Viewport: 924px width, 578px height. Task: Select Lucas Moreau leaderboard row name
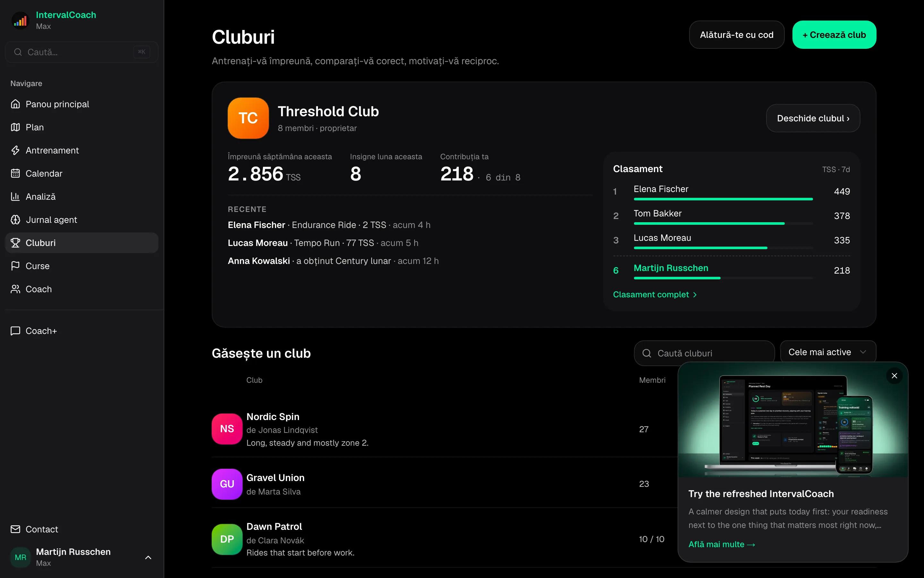(x=662, y=238)
